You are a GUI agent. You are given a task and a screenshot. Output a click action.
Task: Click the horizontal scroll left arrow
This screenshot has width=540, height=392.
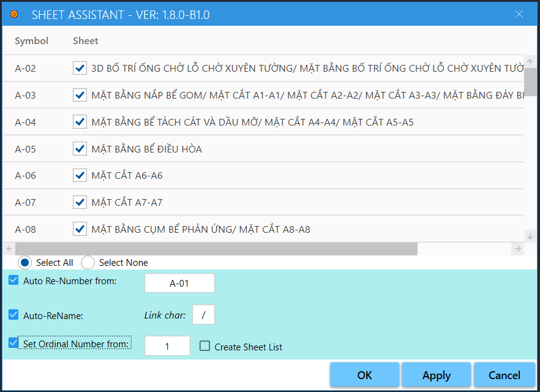pos(9,249)
